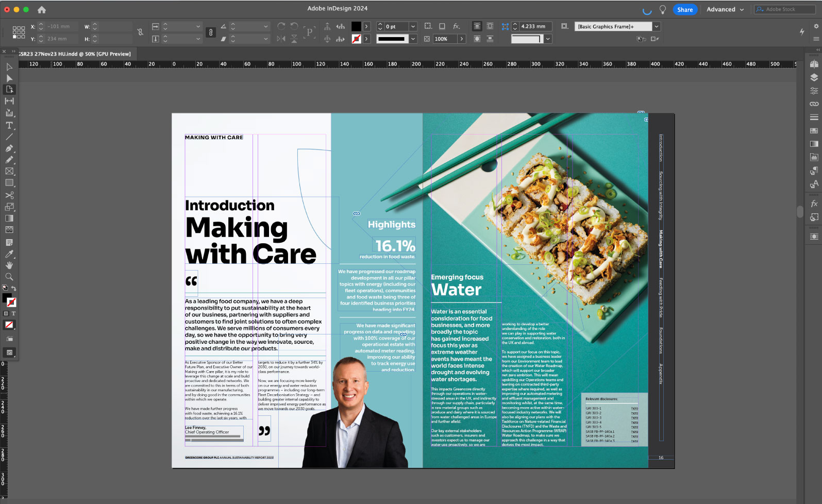Click the 4.233 mm corner size field
The image size is (822, 504).
tap(535, 26)
